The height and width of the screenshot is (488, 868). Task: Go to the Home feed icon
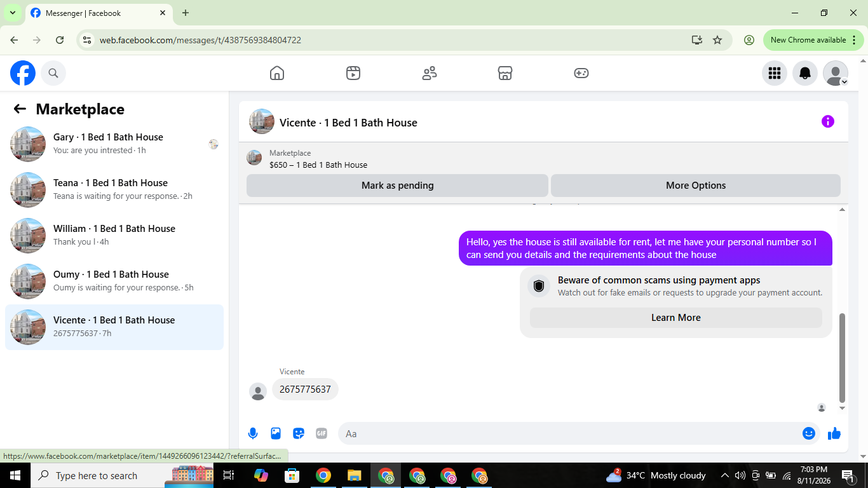point(277,73)
